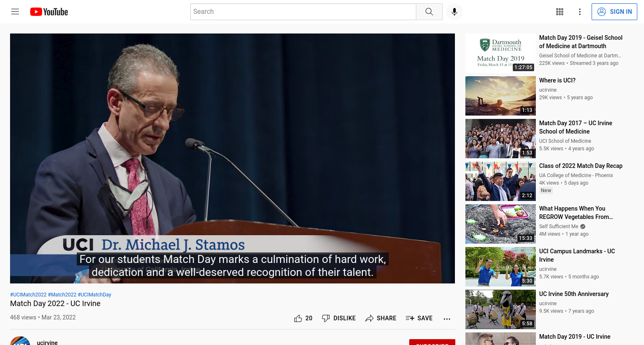The height and width of the screenshot is (345, 644).
Task: Click the #Match2022 hashtag
Action: (x=62, y=295)
